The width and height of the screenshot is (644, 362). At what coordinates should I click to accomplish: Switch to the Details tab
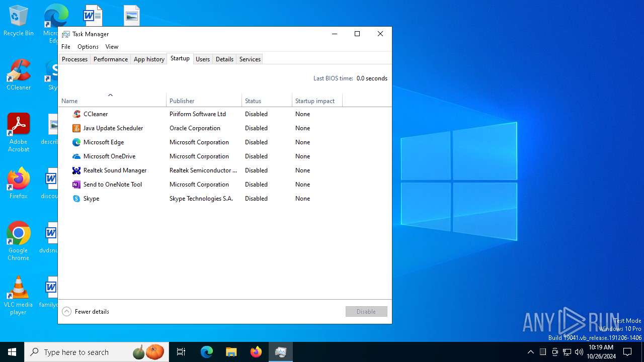pyautogui.click(x=224, y=59)
